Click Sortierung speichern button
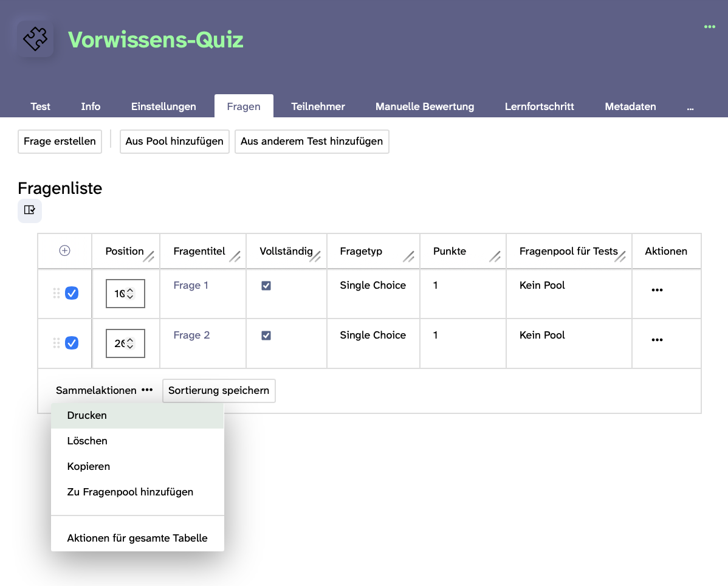The height and width of the screenshot is (586, 728). pyautogui.click(x=219, y=390)
